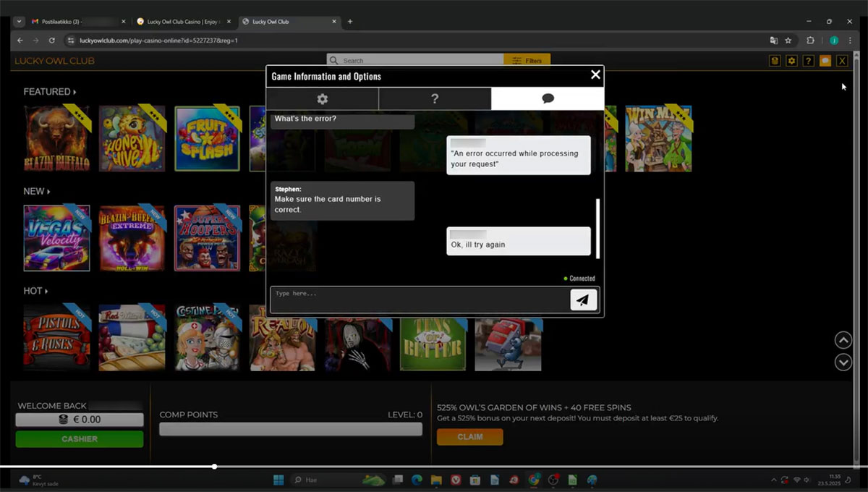Expand the NEW games category
The height and width of the screenshot is (492, 868).
coord(37,192)
